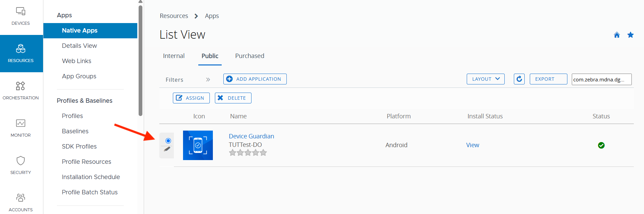The width and height of the screenshot is (644, 214).
Task: Open the Security shield icon
Action: (x=21, y=160)
